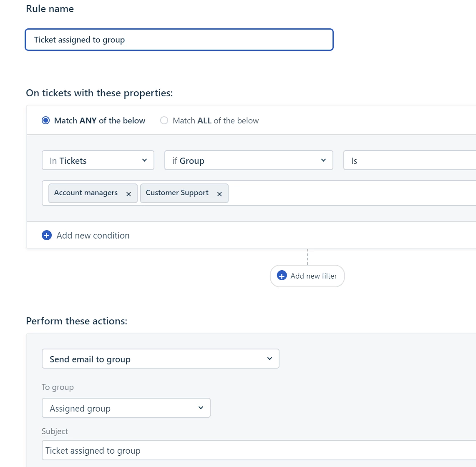Select Match ANY of the below
The height and width of the screenshot is (467, 476).
pyautogui.click(x=46, y=121)
